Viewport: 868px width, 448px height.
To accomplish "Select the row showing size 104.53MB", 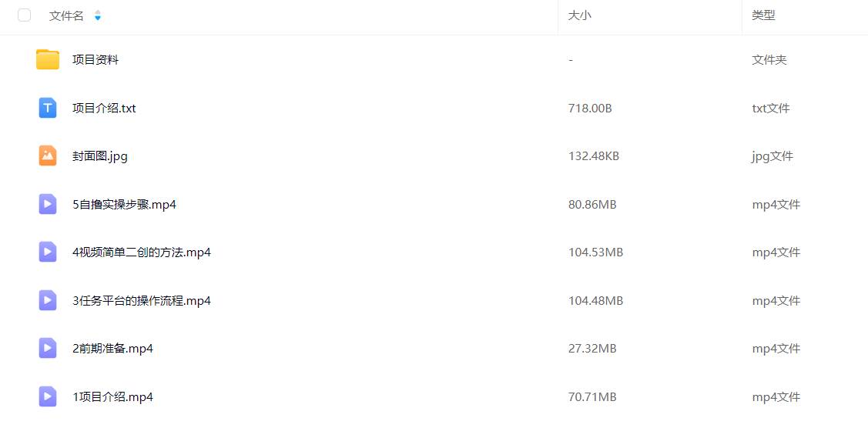I will click(434, 252).
